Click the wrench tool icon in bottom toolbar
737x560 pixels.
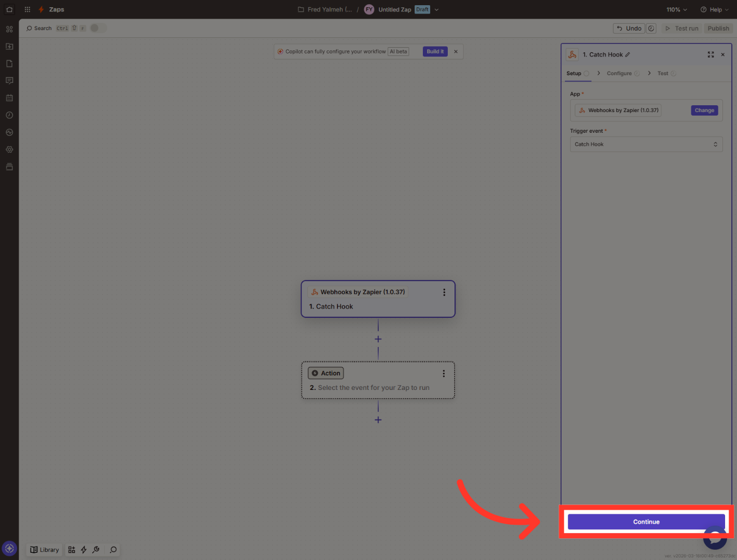[96, 550]
